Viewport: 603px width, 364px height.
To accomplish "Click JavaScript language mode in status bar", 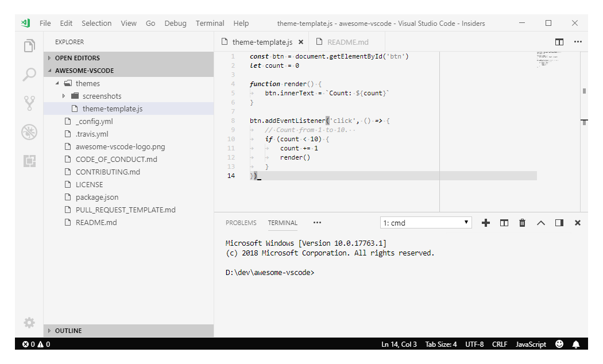I will 530,344.
